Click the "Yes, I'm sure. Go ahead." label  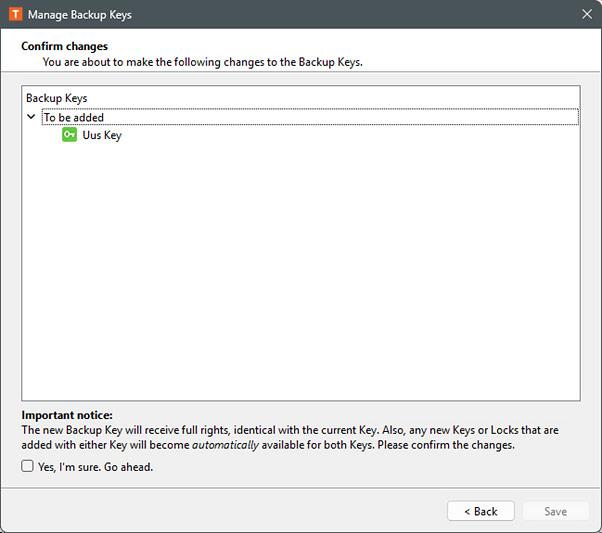(x=95, y=467)
